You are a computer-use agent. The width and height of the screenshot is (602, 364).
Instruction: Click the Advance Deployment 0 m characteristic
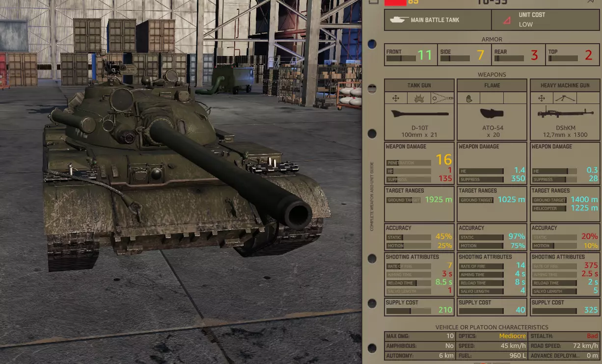565,355
